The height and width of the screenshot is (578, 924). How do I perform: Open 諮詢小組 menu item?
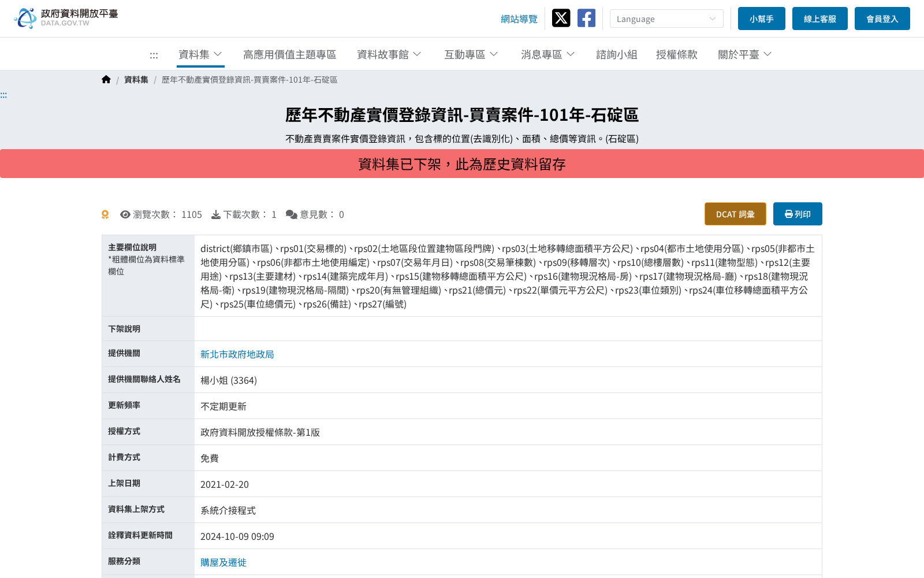617,54
